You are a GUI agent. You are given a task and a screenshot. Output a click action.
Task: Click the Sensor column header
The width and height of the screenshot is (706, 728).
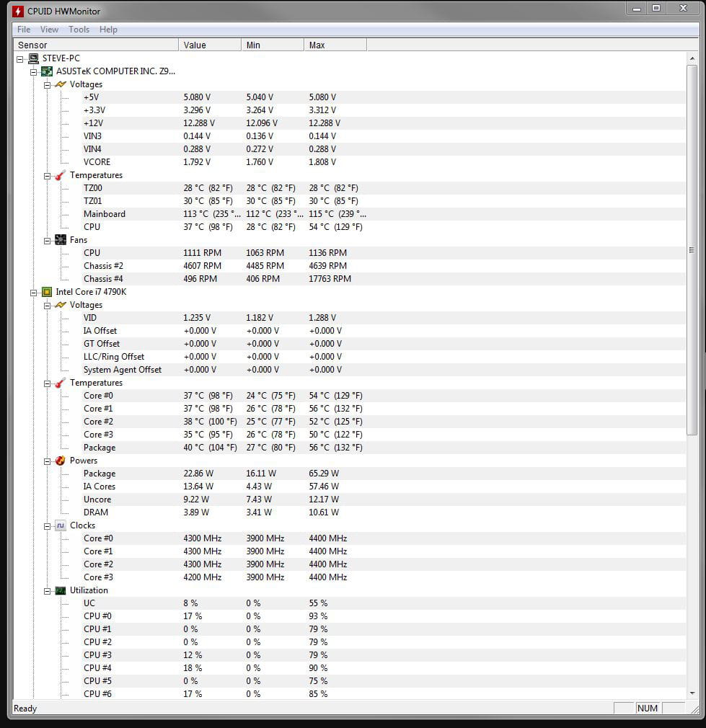(x=96, y=45)
